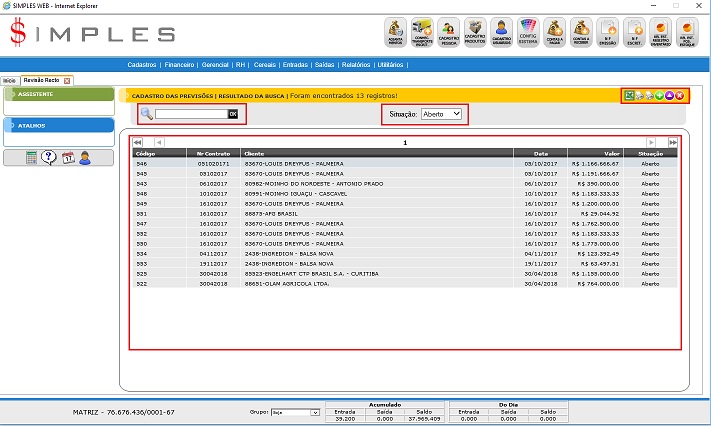Open the Cadastro Pessoa toolbar icon
Screen dimensions: 711x426
(450, 33)
